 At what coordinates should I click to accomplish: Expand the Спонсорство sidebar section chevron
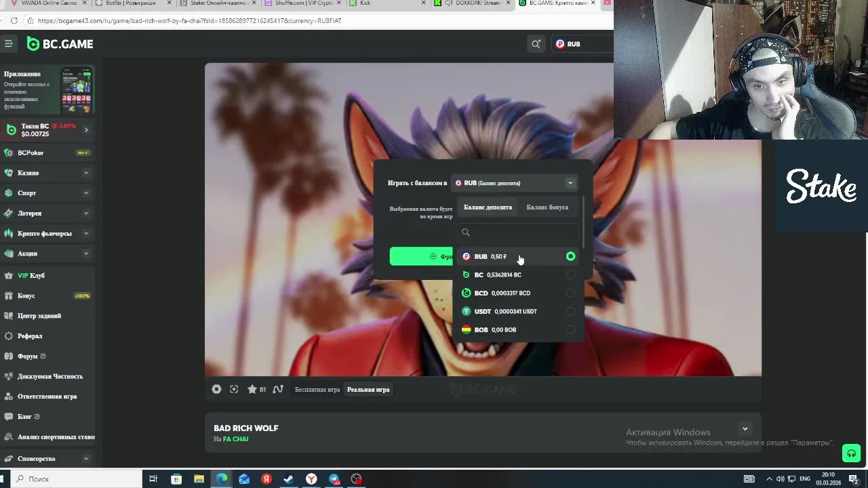click(86, 459)
